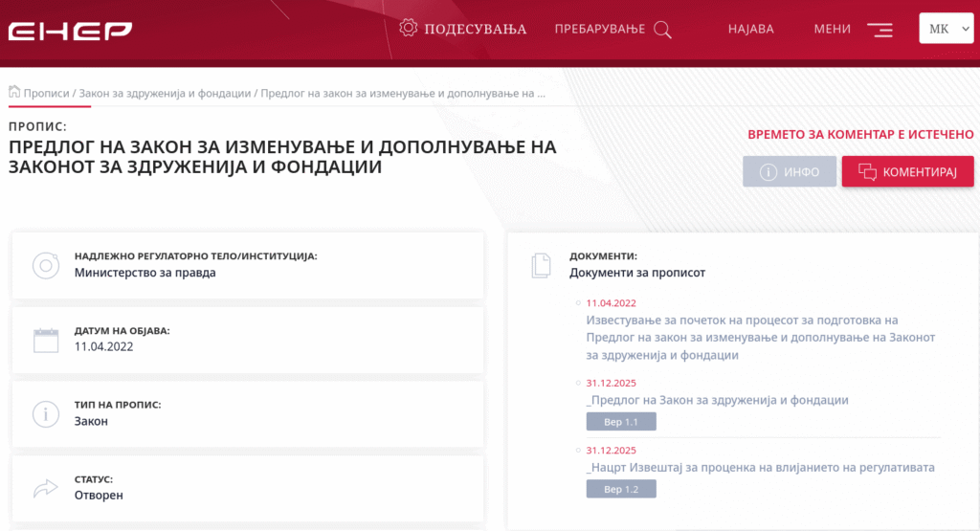Open the МЕНИ text item

point(832,29)
